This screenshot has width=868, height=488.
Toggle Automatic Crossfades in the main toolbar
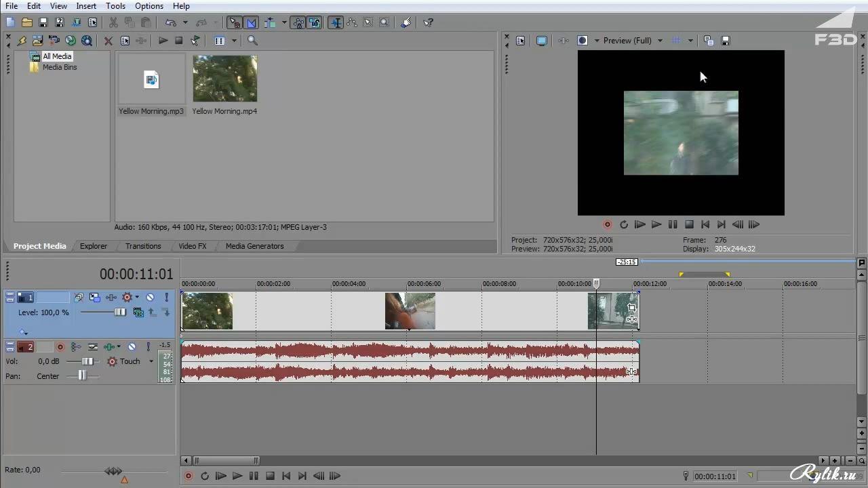tap(251, 22)
